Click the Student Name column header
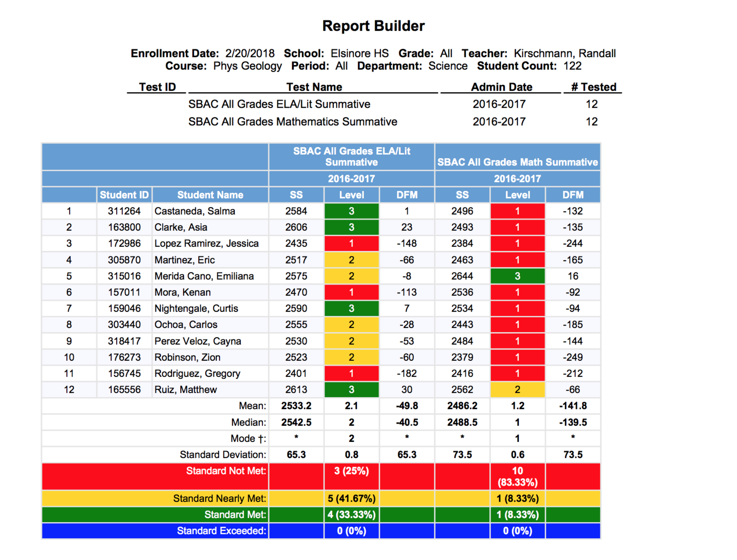This screenshot has width=737, height=560. pos(210,195)
